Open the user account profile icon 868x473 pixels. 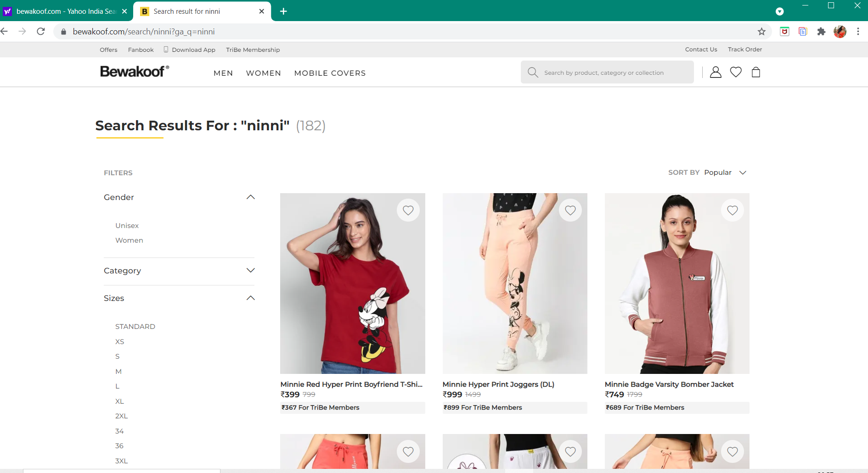point(715,72)
